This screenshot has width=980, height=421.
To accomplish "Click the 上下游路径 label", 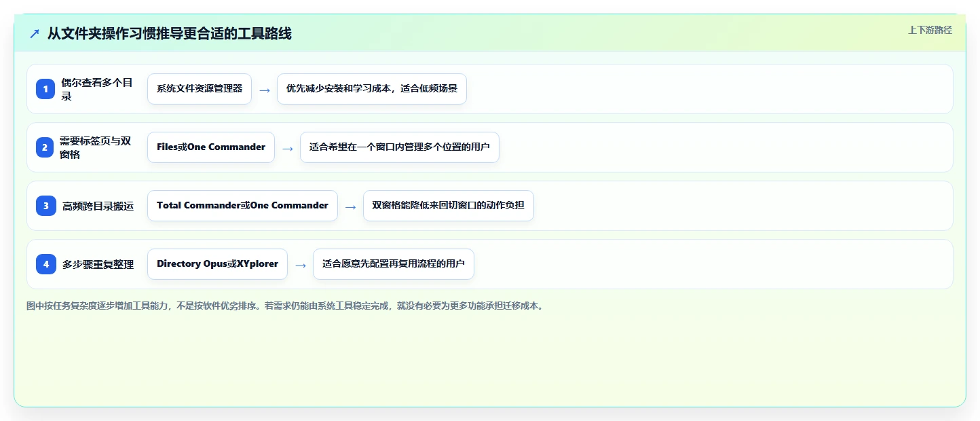I will [x=930, y=30].
